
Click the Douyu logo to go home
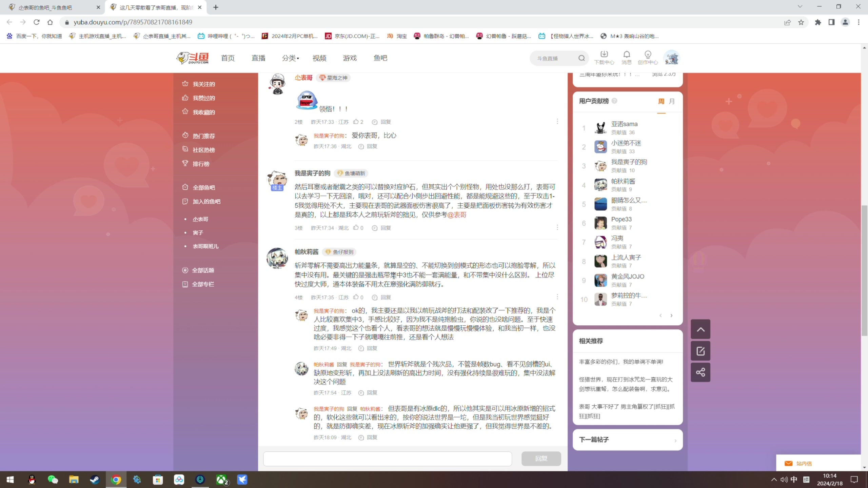(192, 58)
